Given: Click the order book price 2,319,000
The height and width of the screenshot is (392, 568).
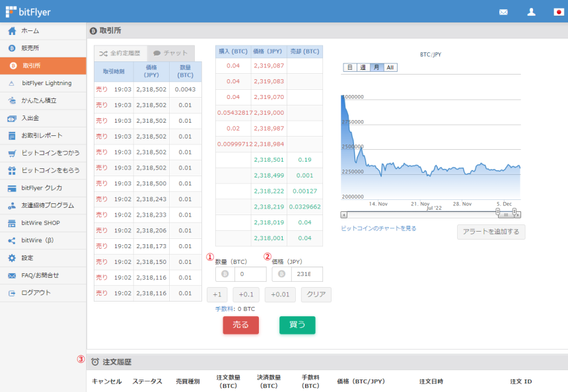Looking at the screenshot, I should [x=269, y=113].
